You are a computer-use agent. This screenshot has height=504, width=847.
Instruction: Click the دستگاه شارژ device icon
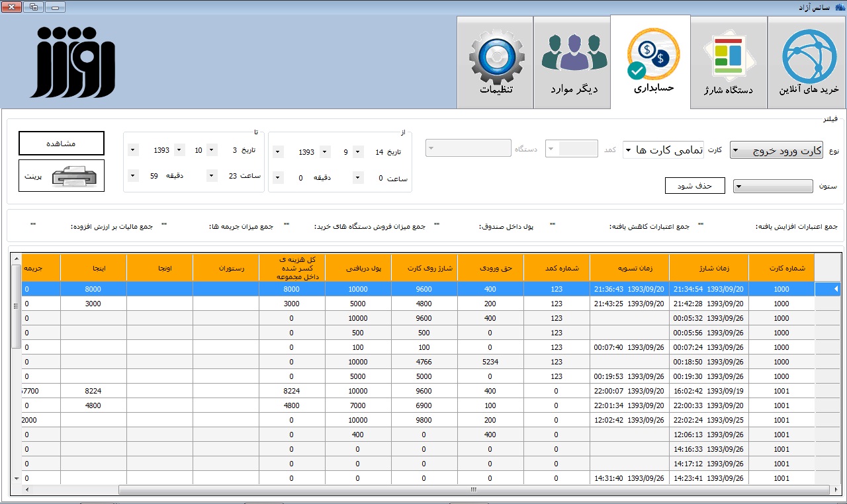(729, 56)
